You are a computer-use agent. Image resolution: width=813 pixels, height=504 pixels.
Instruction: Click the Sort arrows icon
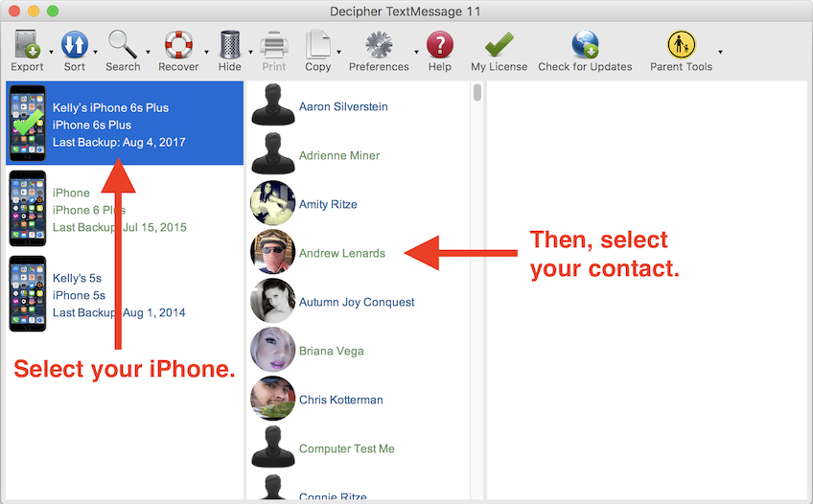74,45
